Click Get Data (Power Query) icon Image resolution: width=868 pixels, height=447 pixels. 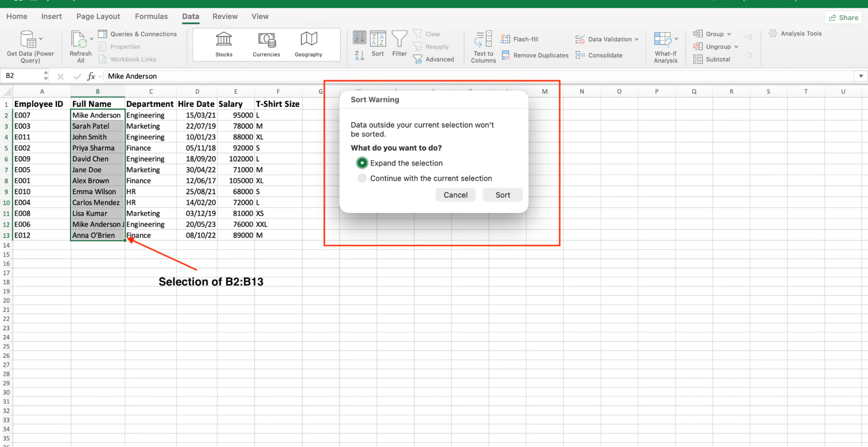pyautogui.click(x=28, y=39)
